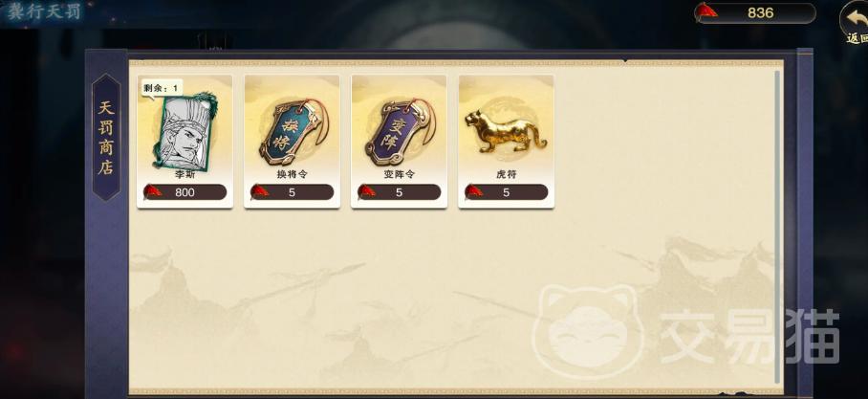
Task: Click the 虎符 item name label
Action: click(x=506, y=174)
